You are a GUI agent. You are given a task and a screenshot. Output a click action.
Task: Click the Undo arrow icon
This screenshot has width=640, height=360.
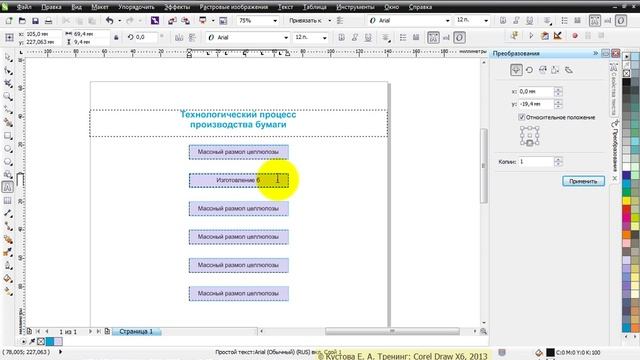pyautogui.click(x=109, y=20)
